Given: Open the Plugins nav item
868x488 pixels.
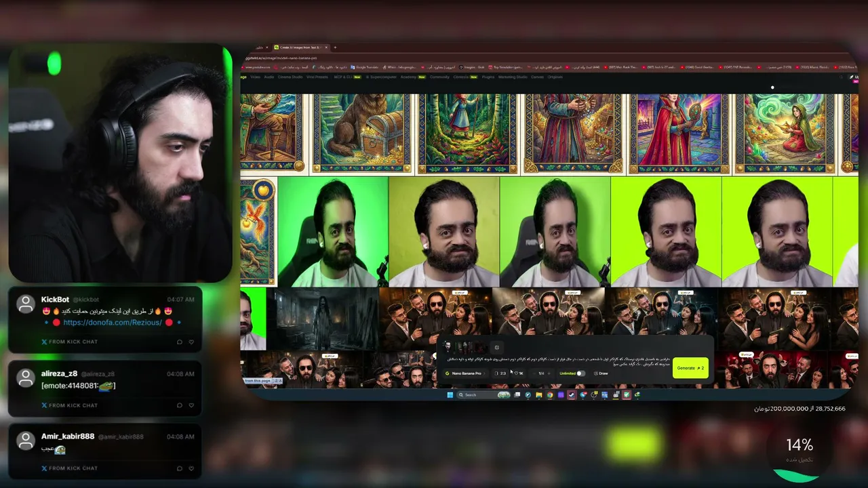Looking at the screenshot, I should [488, 77].
